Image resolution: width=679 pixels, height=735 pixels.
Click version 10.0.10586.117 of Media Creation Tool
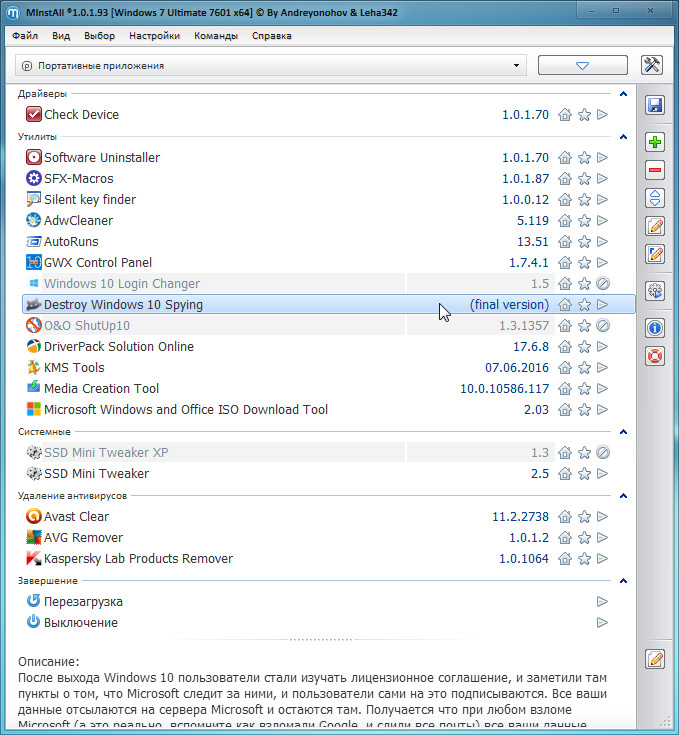pyautogui.click(x=504, y=389)
